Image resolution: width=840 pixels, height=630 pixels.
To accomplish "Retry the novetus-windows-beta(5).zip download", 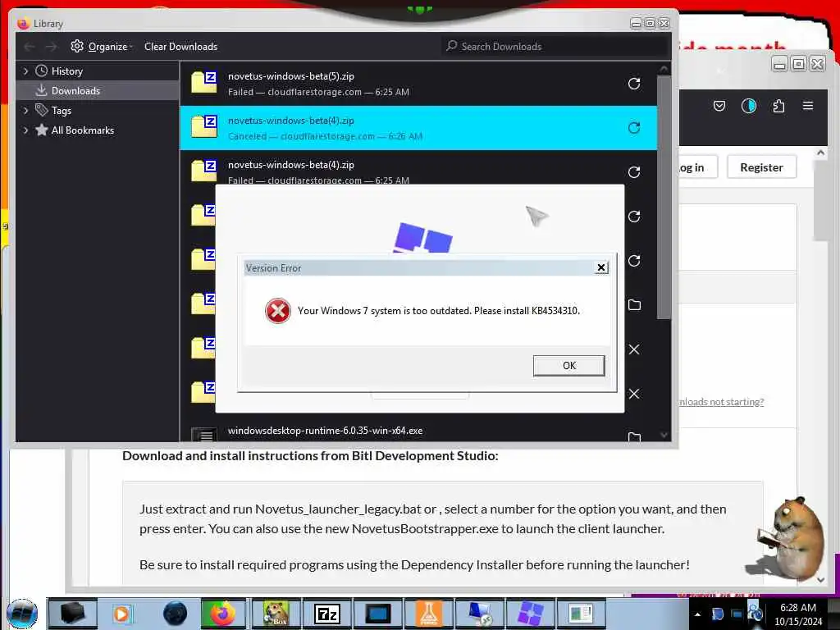I will tap(634, 84).
